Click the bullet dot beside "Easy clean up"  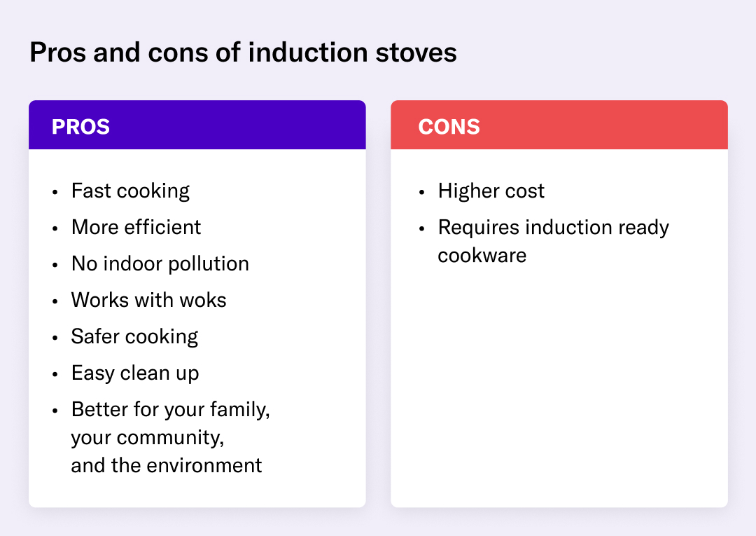55,374
